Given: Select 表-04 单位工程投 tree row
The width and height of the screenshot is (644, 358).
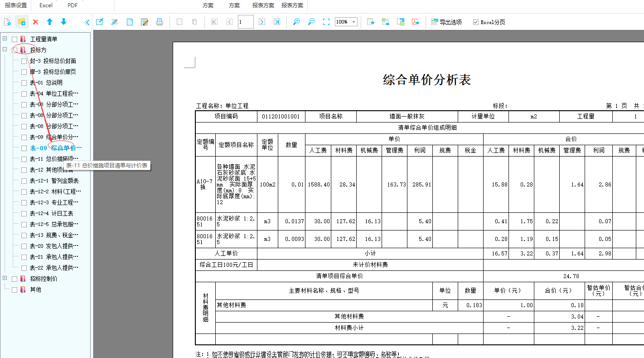Looking at the screenshot, I should (54, 94).
